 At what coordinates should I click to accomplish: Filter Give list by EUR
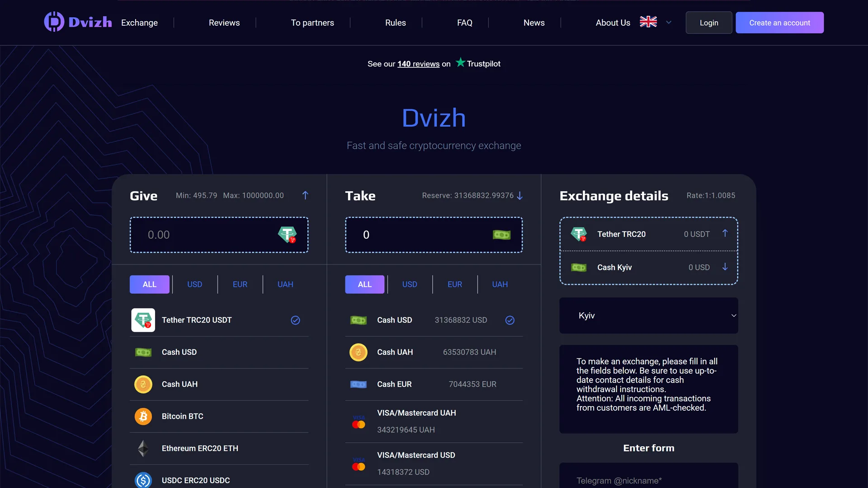[x=240, y=284]
